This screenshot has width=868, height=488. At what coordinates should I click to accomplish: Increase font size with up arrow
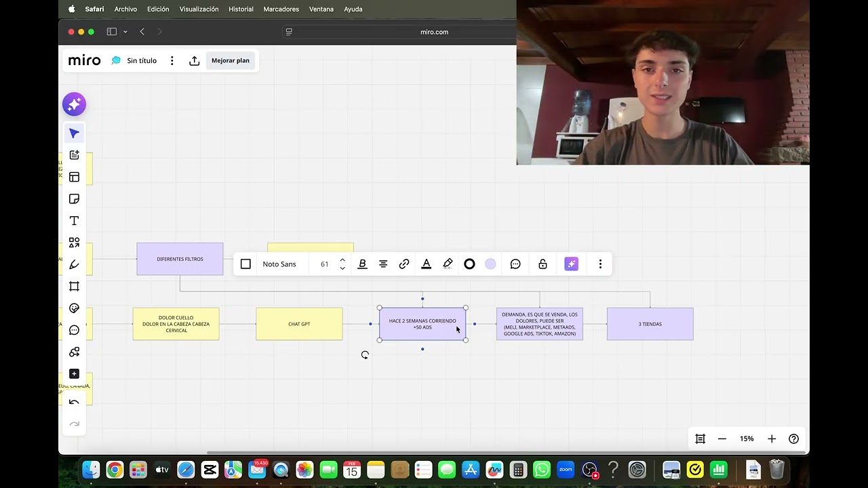[342, 260]
